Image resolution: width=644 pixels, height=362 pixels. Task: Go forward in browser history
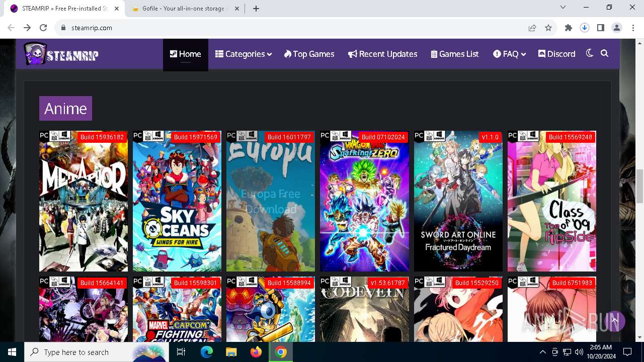pyautogui.click(x=27, y=28)
